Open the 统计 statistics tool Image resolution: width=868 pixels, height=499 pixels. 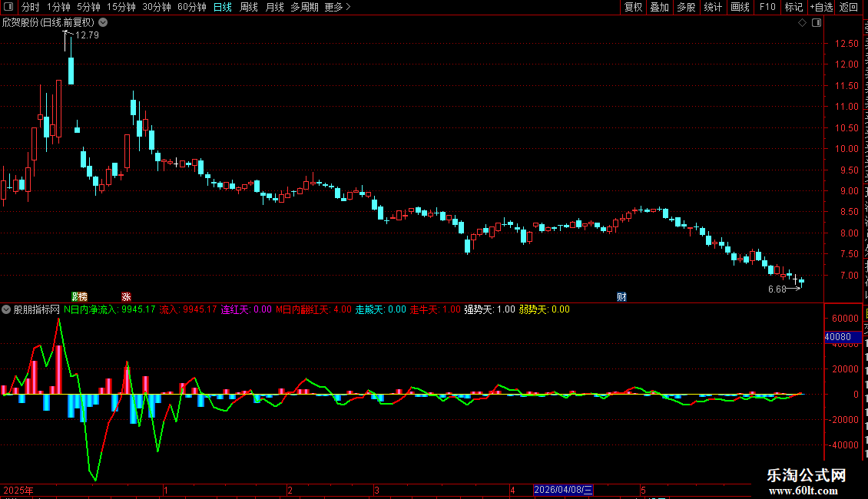712,7
